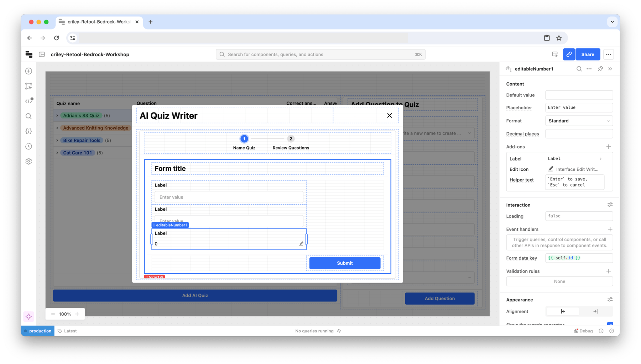Click the Form data key field
641x364 pixels.
coord(579,258)
